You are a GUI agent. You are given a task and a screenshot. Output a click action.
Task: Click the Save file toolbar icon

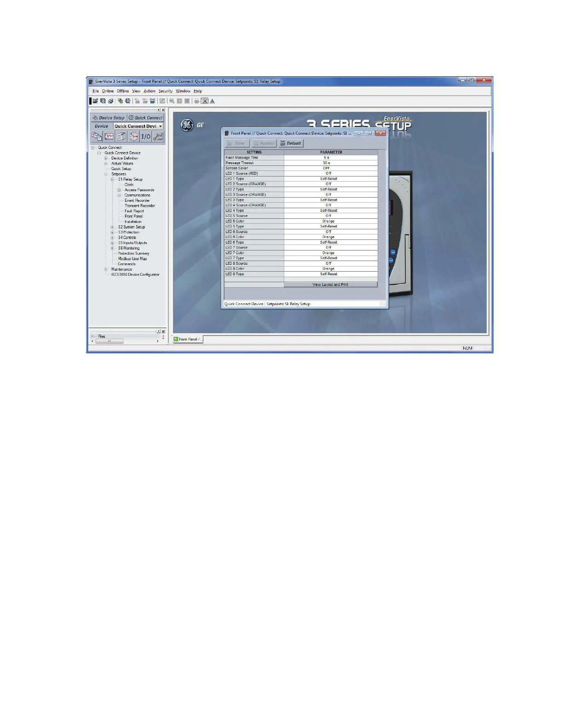(x=103, y=101)
